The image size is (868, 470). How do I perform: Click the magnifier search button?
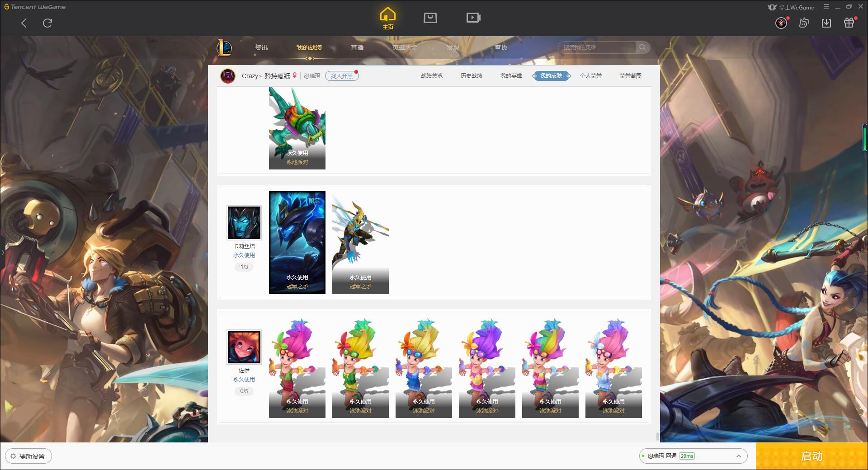[x=642, y=47]
